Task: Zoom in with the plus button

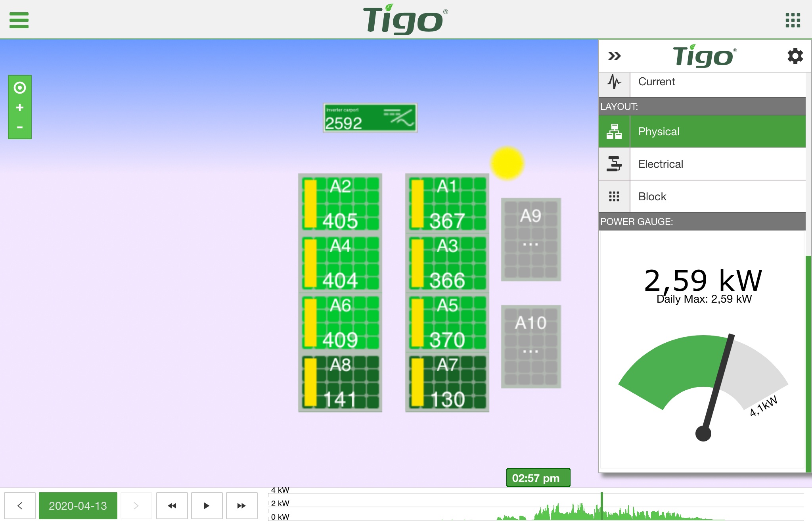Action: pos(20,107)
